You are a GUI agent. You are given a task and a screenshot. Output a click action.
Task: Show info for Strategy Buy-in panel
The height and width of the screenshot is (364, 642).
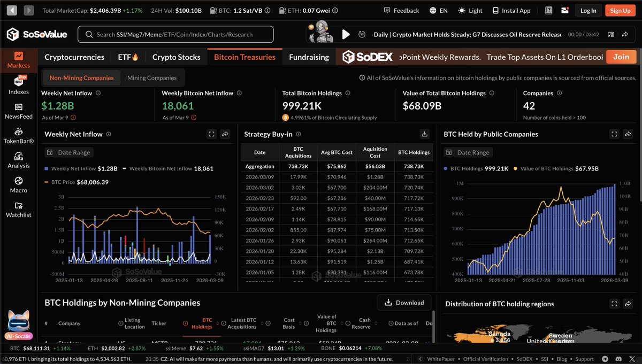click(x=298, y=134)
